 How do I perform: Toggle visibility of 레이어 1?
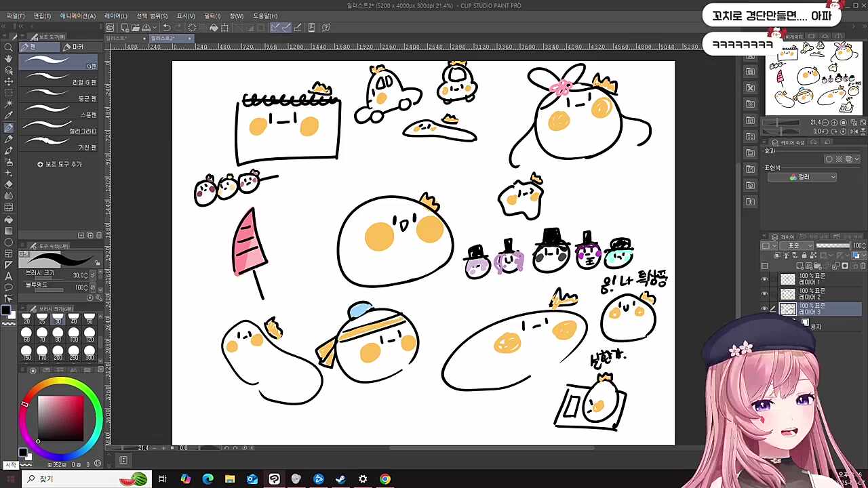tap(765, 279)
